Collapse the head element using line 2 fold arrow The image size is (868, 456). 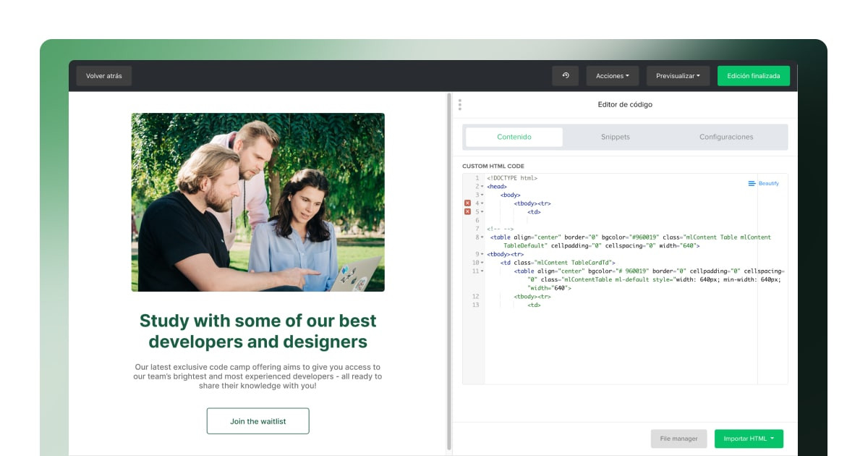click(482, 186)
